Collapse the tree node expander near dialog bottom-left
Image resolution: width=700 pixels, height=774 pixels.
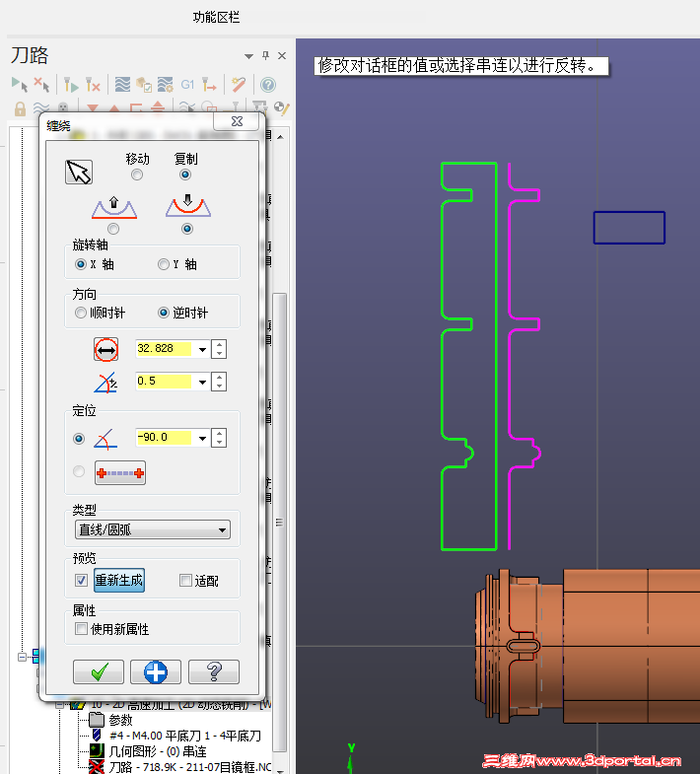22,657
